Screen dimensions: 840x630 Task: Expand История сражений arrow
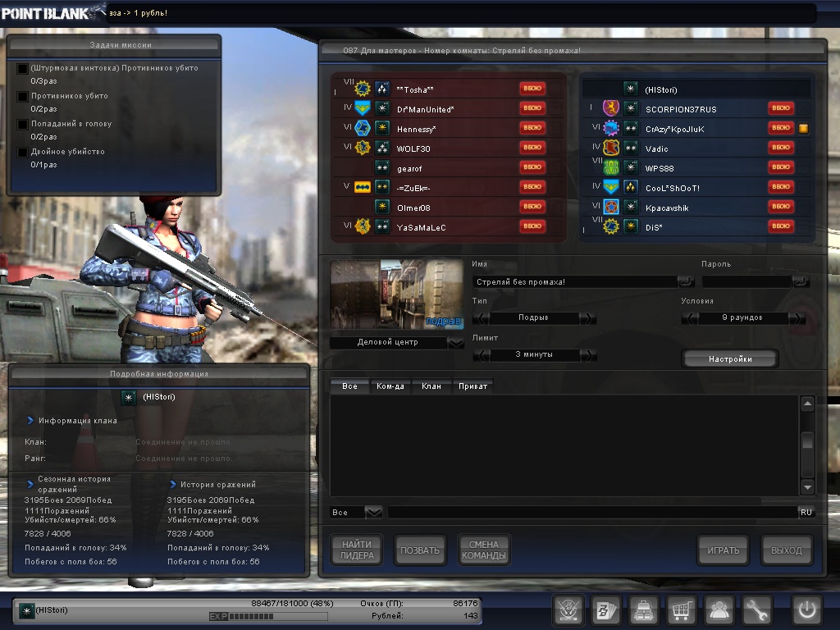pos(173,484)
